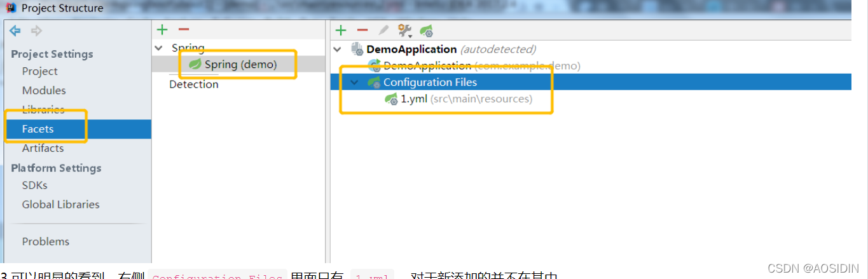Viewport: 868px width, 279px height.
Task: Edit the selected context with the pencil icon
Action: coord(383,30)
